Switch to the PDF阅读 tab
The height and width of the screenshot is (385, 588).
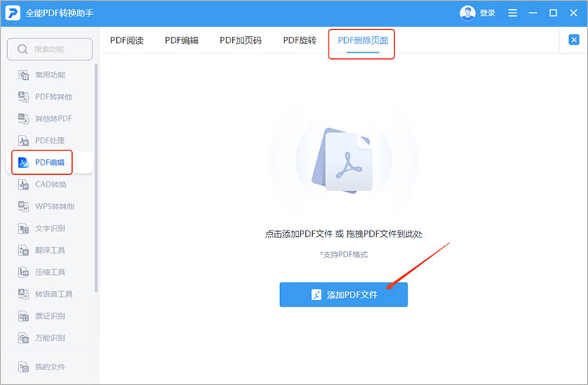(127, 41)
